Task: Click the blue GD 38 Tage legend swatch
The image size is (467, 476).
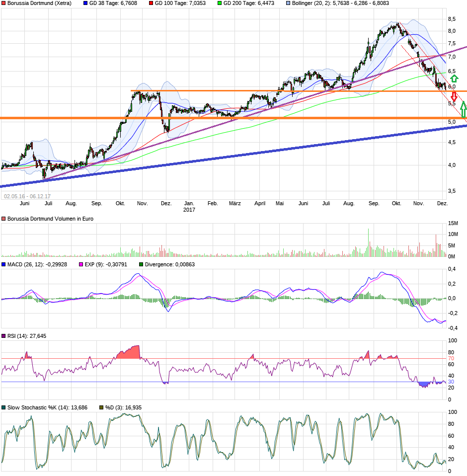Action: (x=85, y=3)
